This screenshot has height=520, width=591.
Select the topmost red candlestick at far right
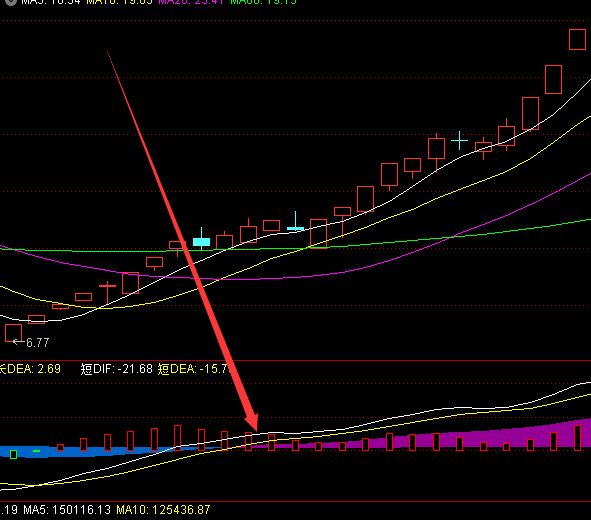[577, 40]
